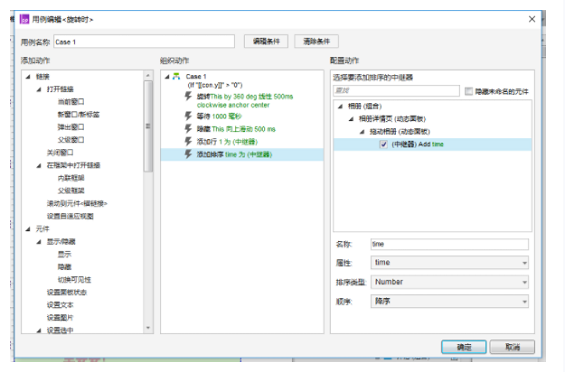The image size is (565, 372).
Task: Select 设置自适应视图 action
Action: 70,216
